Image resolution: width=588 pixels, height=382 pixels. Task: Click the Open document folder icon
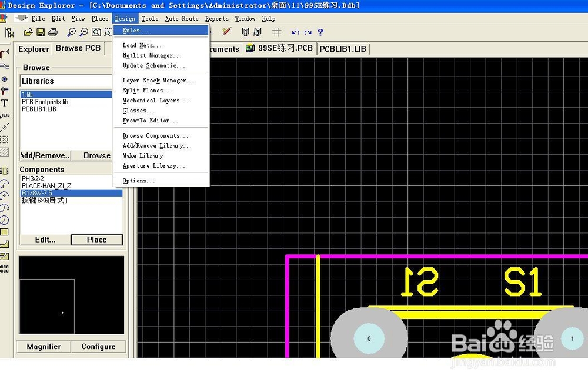28,32
